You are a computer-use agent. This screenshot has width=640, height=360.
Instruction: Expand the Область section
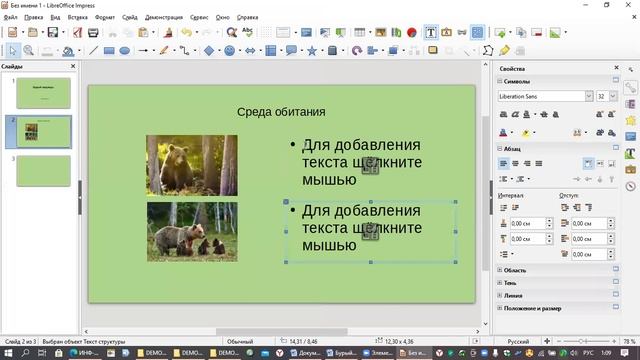pyautogui.click(x=500, y=270)
